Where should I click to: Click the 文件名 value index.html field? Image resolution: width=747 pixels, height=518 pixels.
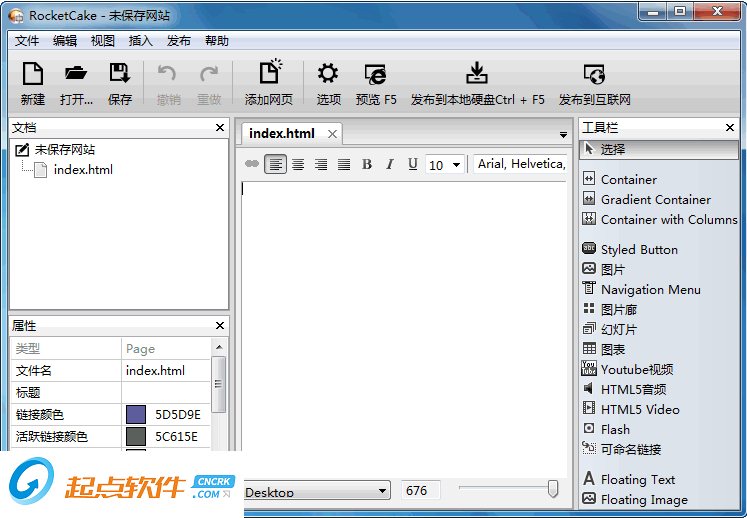tap(166, 371)
